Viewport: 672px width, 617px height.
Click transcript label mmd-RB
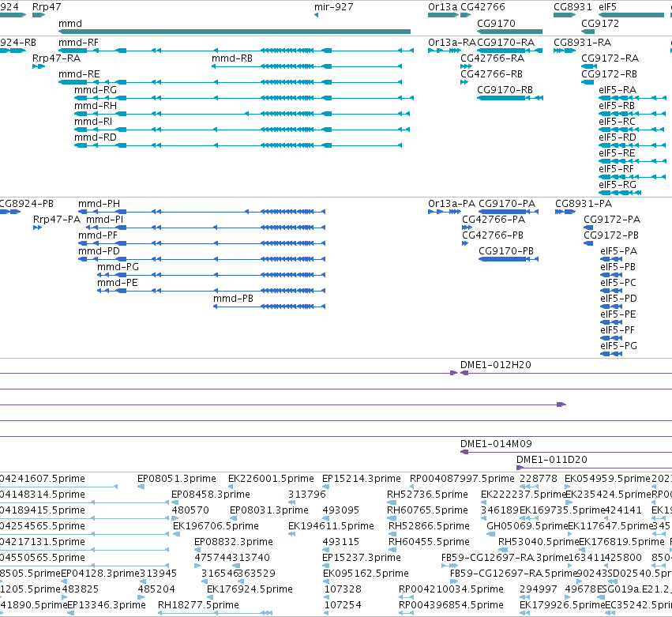(232, 58)
